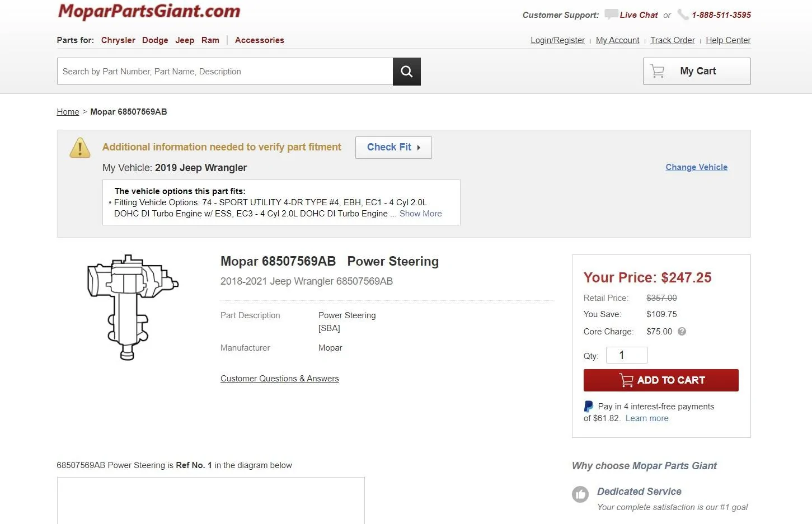The height and width of the screenshot is (524, 812).
Task: Click the 2019 Jeep Wrangler vehicle text
Action: pyautogui.click(x=201, y=168)
